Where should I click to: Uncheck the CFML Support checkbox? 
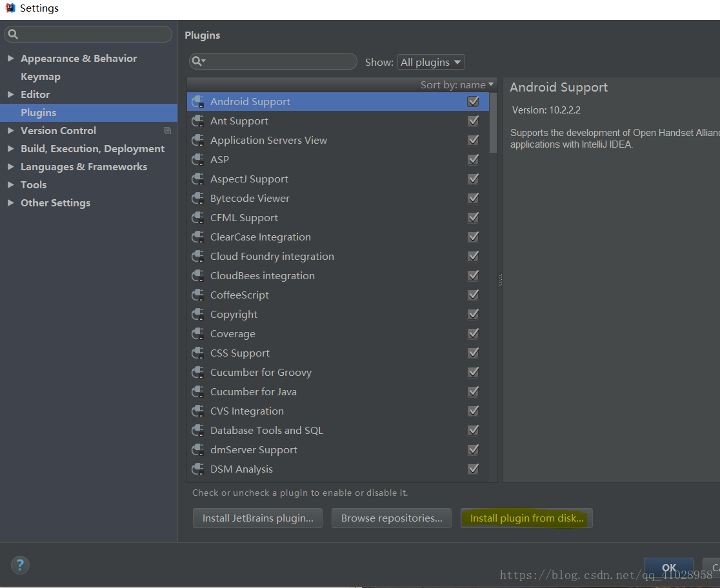(473, 217)
